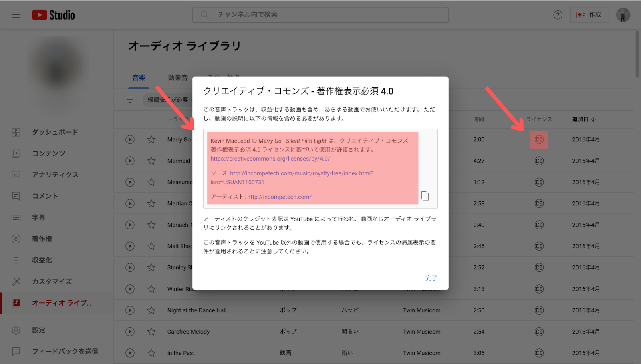
Task: Click CC license icon in 0:40 row
Action: point(539,225)
